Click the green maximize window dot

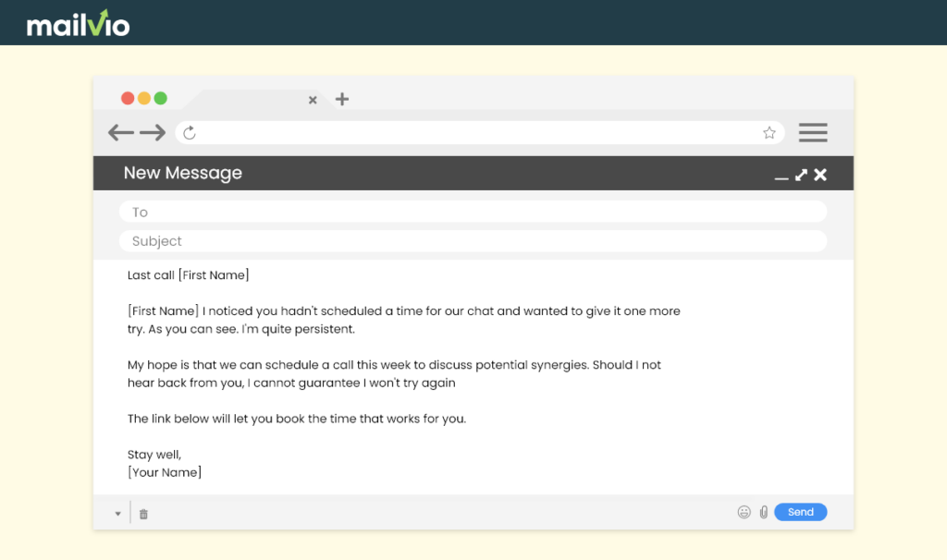pos(161,98)
